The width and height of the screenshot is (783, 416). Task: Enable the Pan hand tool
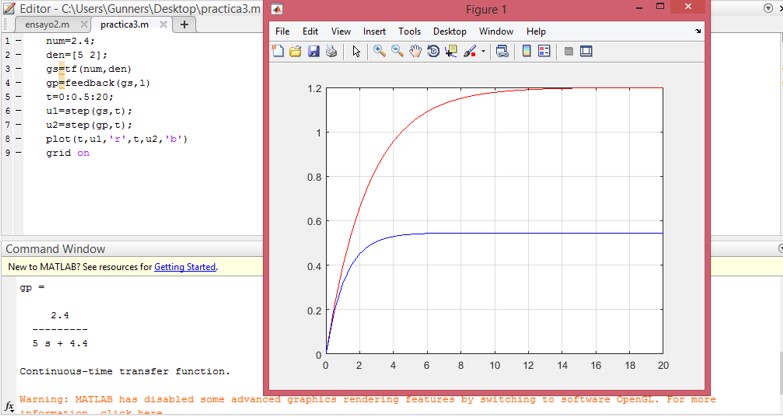pyautogui.click(x=415, y=51)
